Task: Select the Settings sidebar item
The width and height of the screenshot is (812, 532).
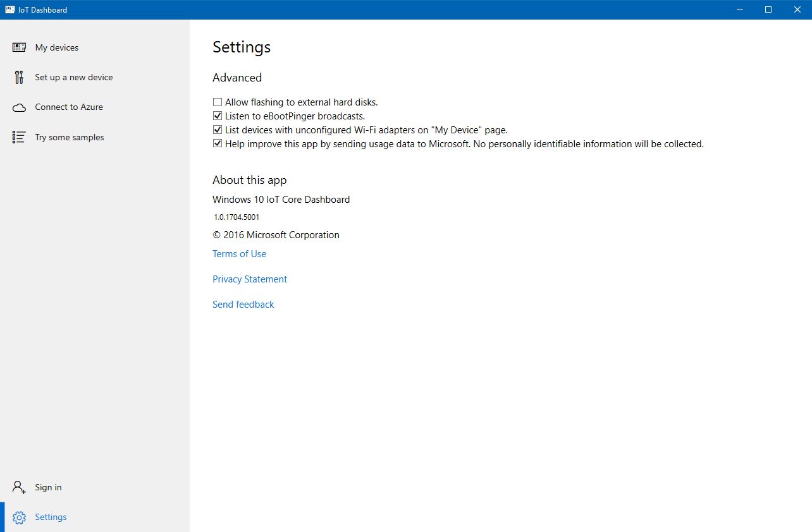Action: [x=95, y=517]
